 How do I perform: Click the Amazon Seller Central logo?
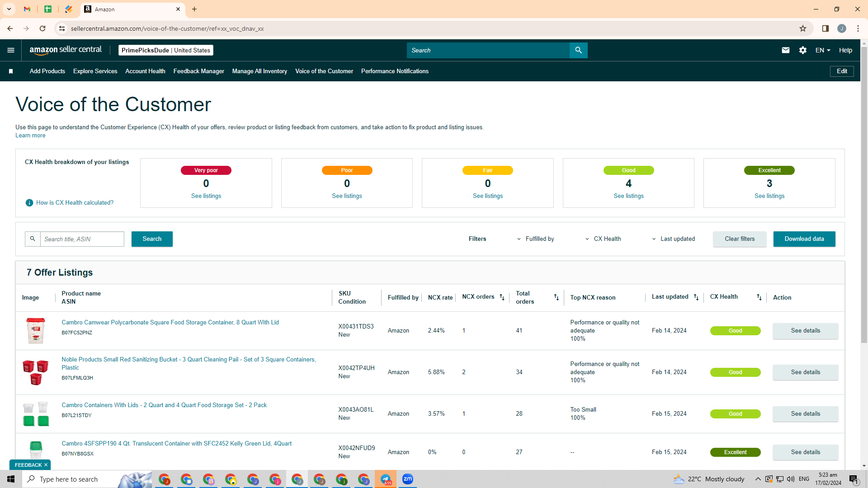coord(66,50)
